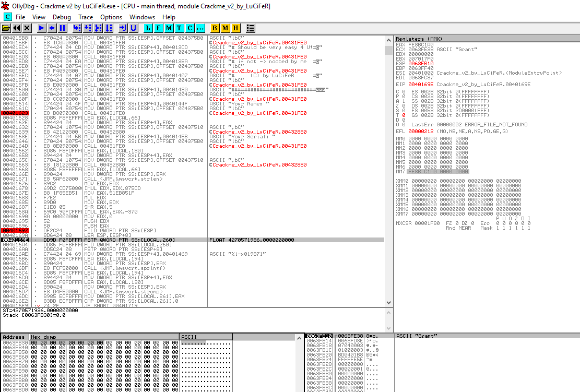This screenshot has height=392, width=580.
Task: Open the Trace menu
Action: 86,17
